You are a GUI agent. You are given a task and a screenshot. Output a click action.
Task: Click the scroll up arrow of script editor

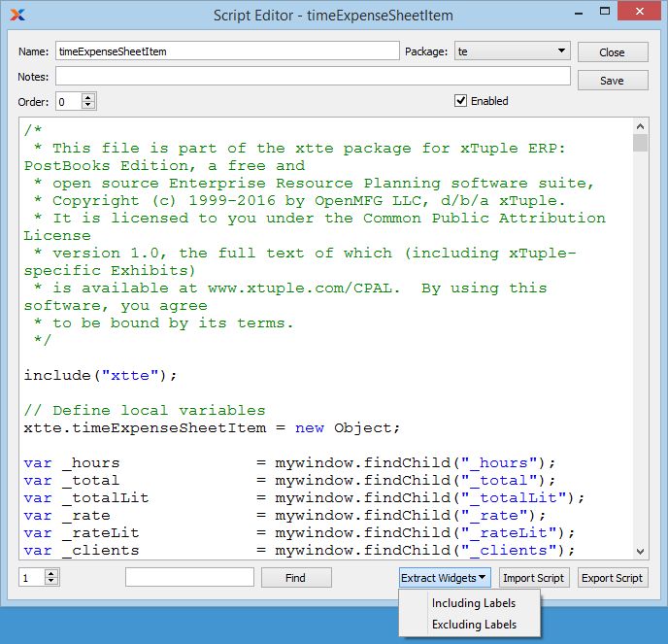point(640,126)
